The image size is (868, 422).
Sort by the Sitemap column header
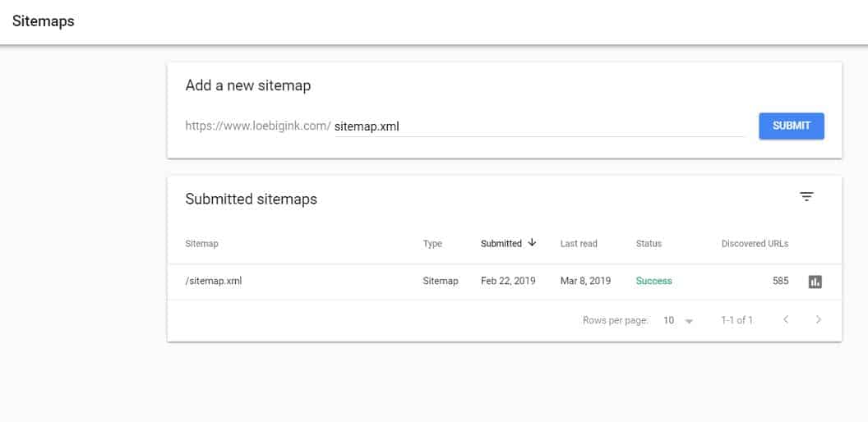[x=201, y=244]
